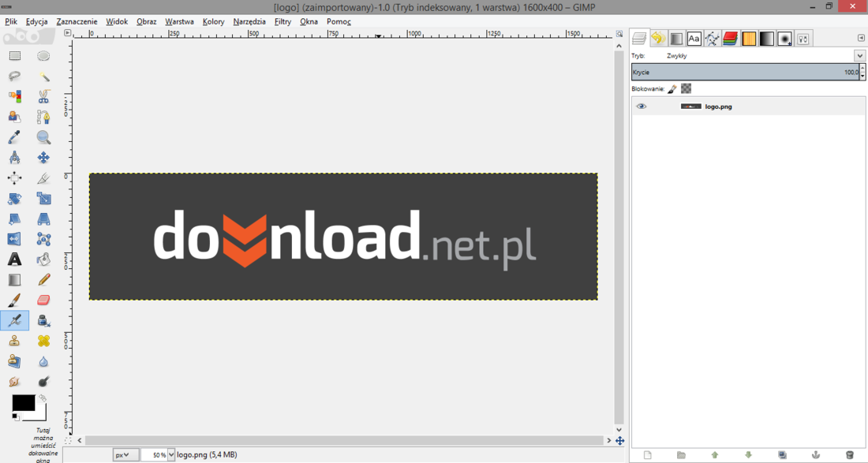Select the Dodge/Burn tool

click(43, 382)
